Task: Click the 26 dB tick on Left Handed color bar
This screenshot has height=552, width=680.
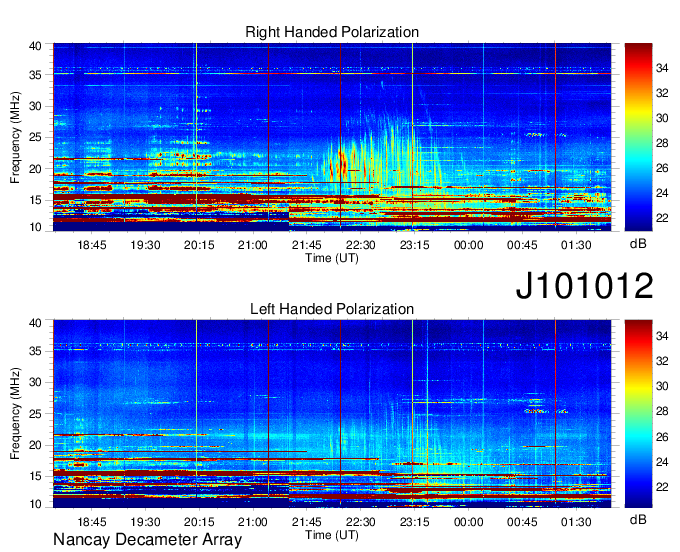Action: tap(662, 437)
